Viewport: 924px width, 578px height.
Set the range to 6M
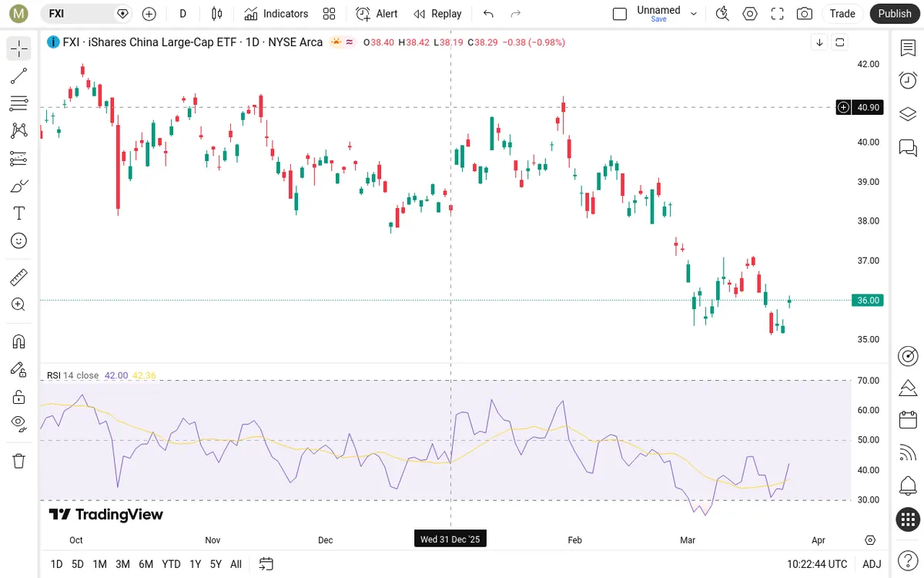(x=146, y=564)
